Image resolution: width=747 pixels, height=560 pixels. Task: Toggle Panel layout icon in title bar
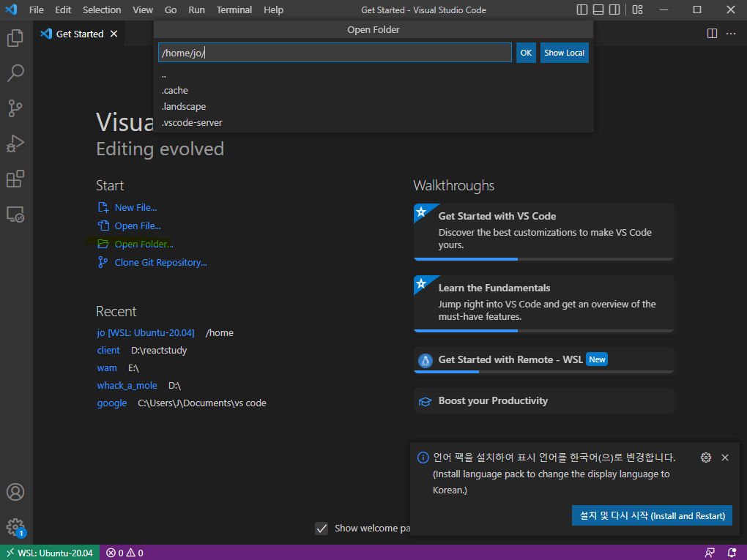click(598, 10)
